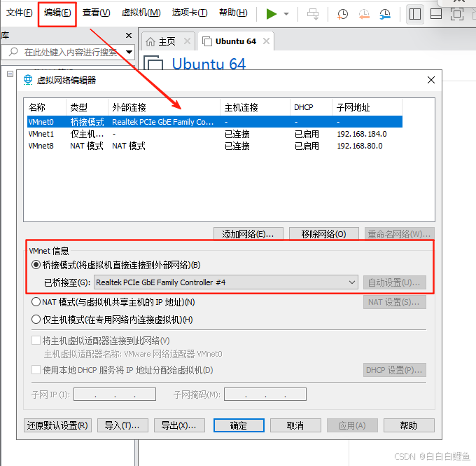Select the NAT 模式 radio button
476x466 pixels.
pos(36,302)
